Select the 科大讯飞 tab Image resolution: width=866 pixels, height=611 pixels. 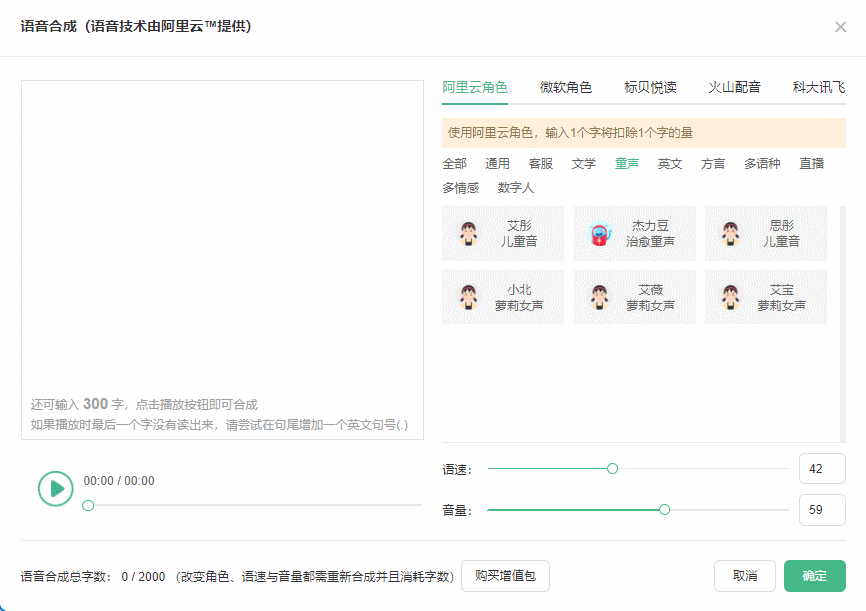[x=819, y=87]
